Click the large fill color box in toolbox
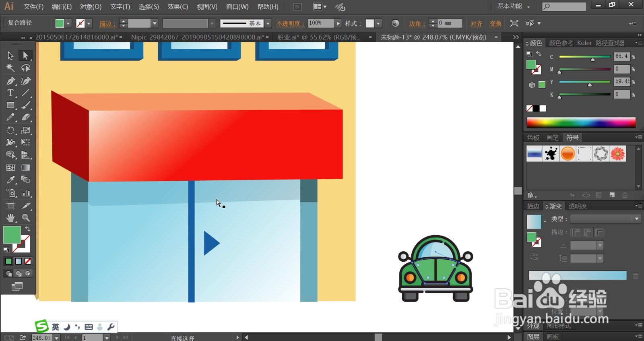The image size is (644, 341). coord(12,235)
